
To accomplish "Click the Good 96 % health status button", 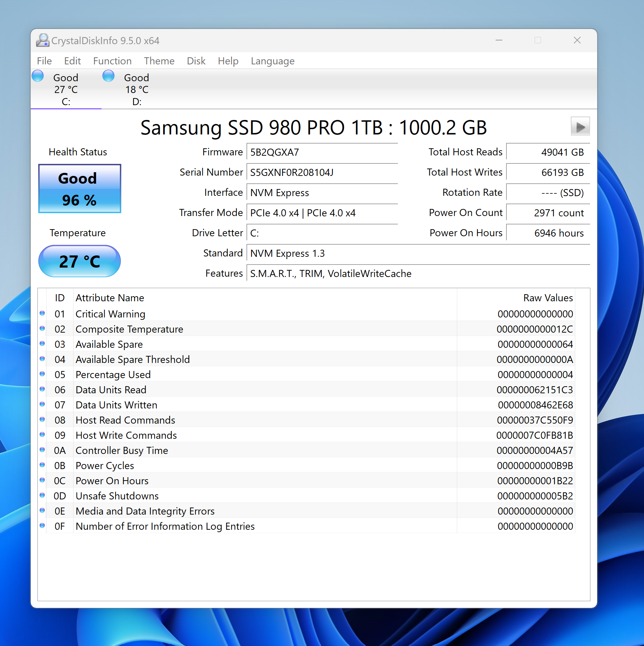I will [80, 189].
